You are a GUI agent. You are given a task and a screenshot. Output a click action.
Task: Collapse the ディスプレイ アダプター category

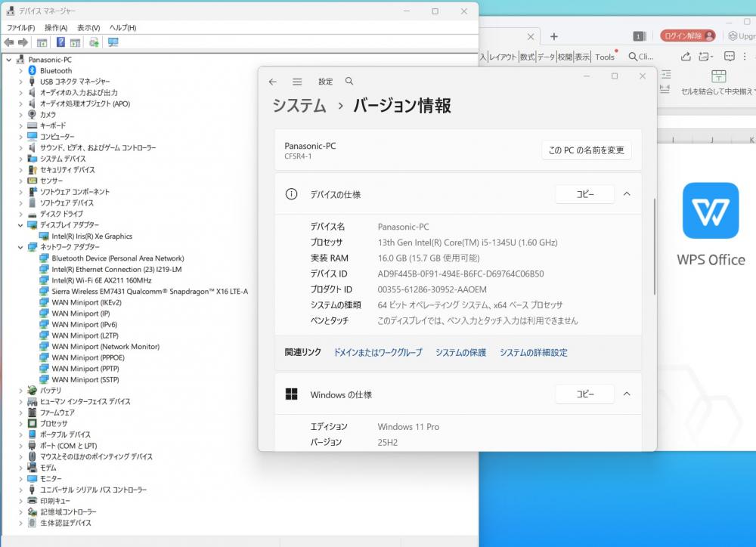pyautogui.click(x=20, y=225)
